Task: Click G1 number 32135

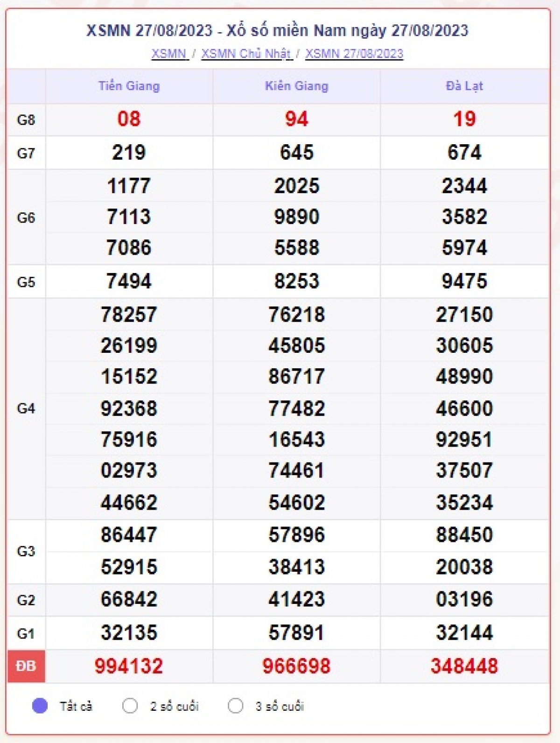Action: [129, 633]
